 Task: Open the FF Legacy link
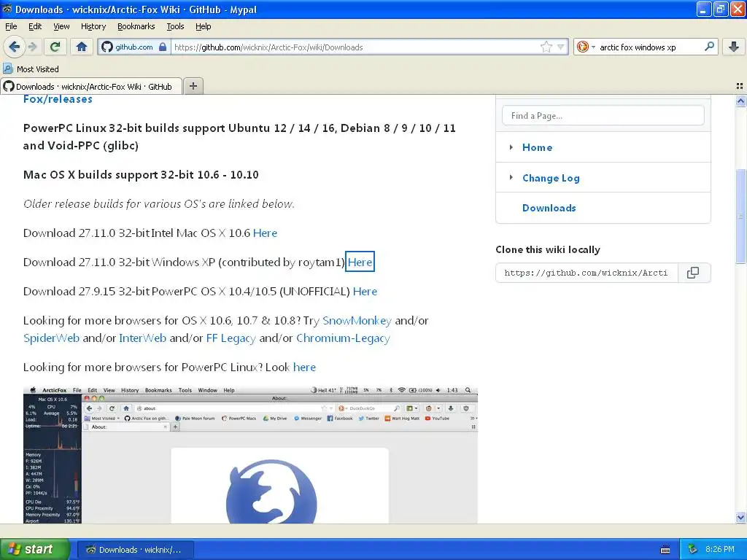coord(231,338)
